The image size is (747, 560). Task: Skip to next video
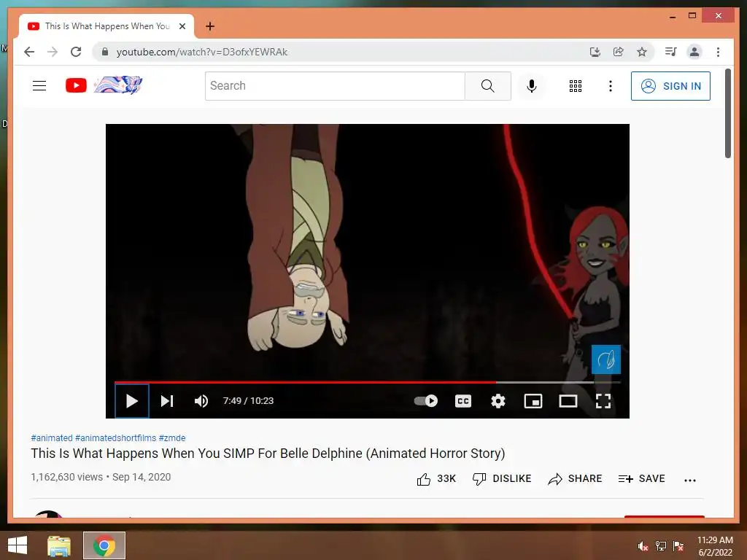167,401
